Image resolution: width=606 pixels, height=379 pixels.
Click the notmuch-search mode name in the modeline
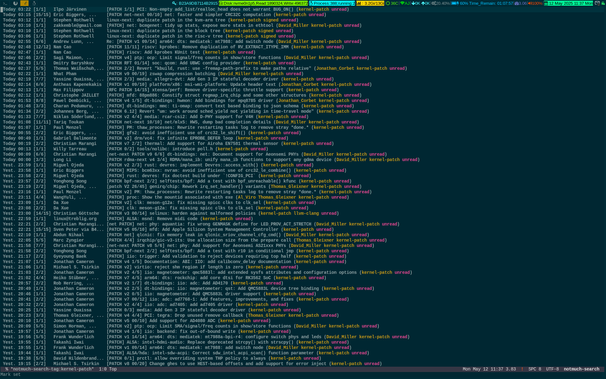point(581,369)
